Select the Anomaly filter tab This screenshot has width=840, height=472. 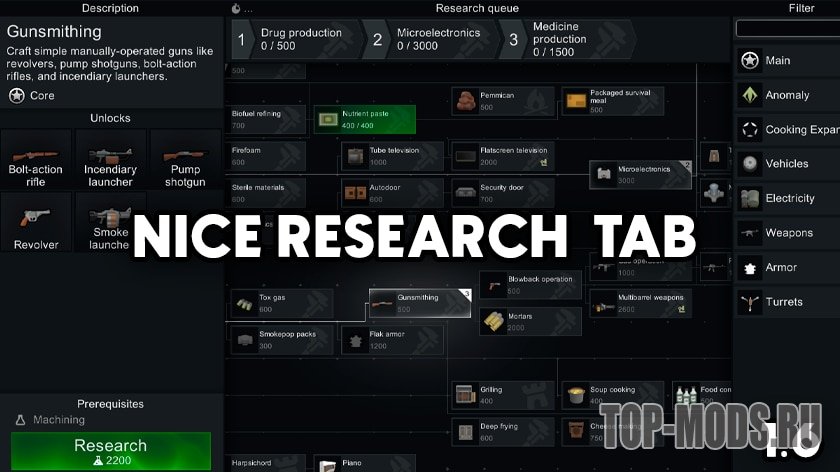pos(788,95)
